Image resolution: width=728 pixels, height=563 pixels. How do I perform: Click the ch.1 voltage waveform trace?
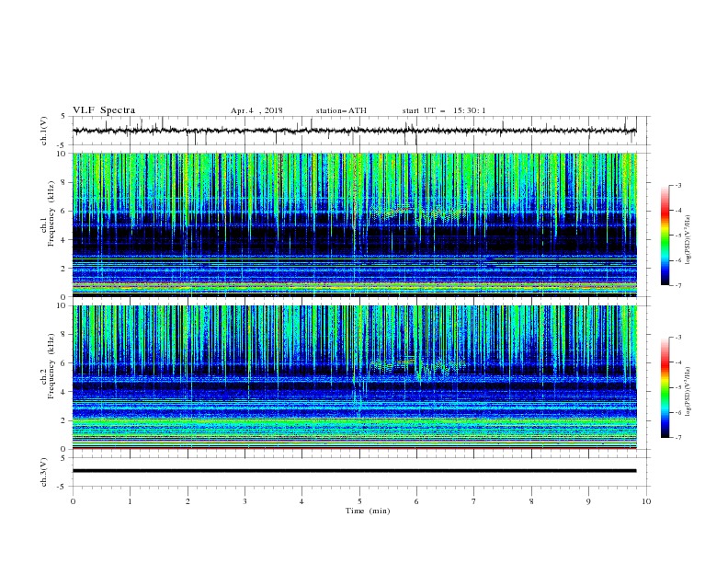[355, 131]
